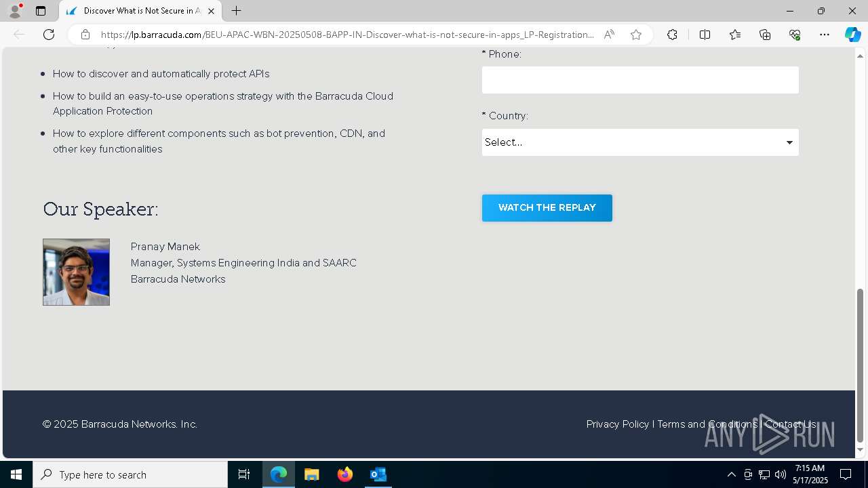View site information lock icon
The width and height of the screenshot is (868, 488).
(85, 35)
